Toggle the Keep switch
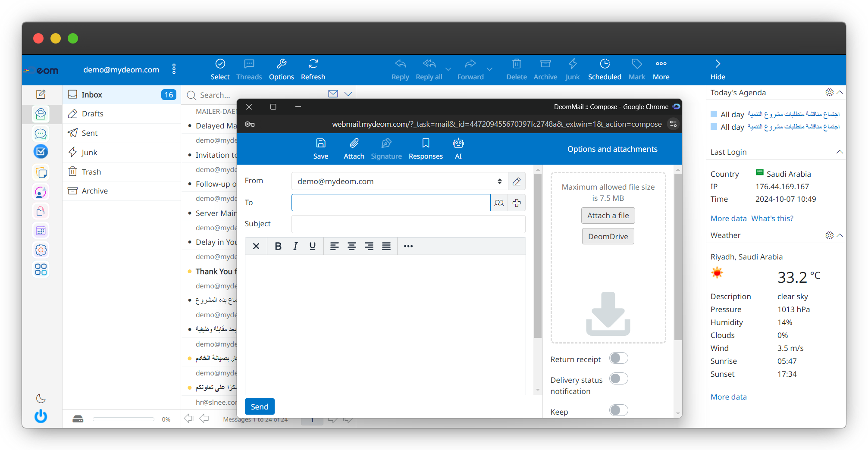This screenshot has height=450, width=868. pos(618,410)
